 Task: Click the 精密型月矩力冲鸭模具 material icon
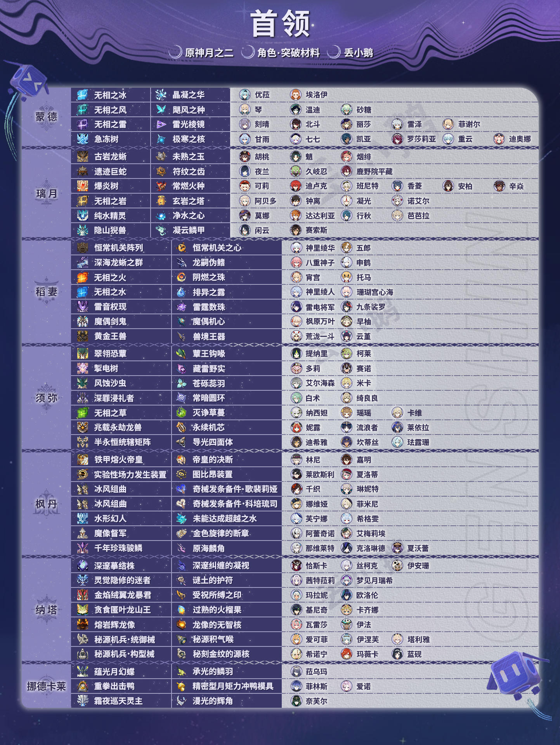coord(181,686)
